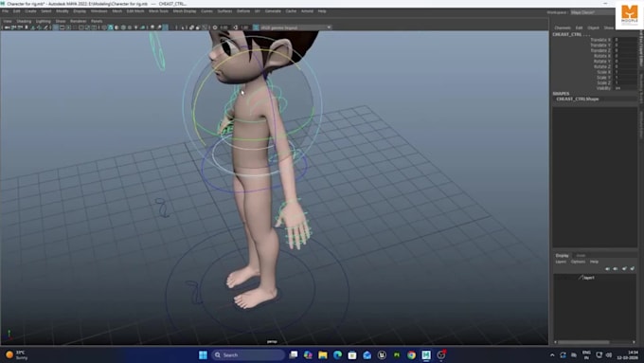
Task: Open the Options menu in Layer Editor
Action: click(578, 262)
